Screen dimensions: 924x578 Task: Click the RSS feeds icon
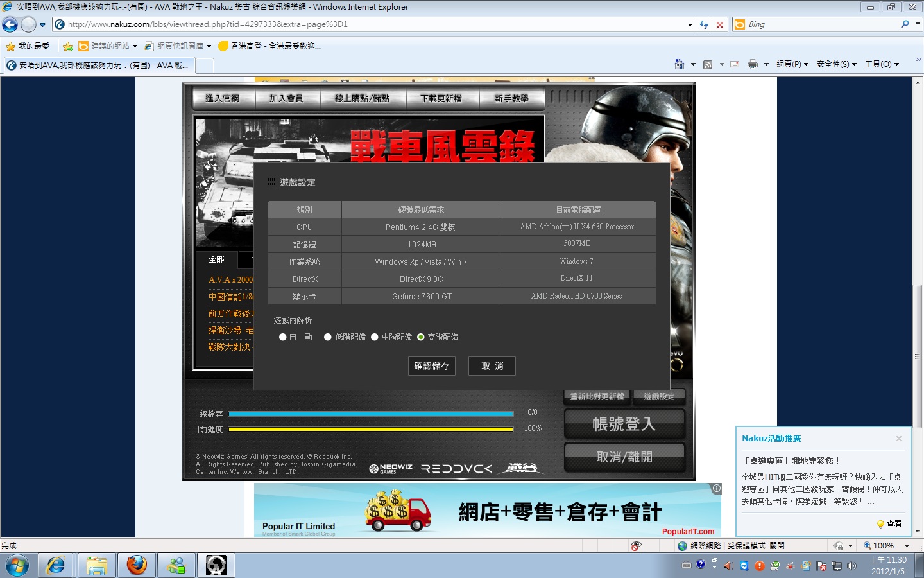click(708, 64)
